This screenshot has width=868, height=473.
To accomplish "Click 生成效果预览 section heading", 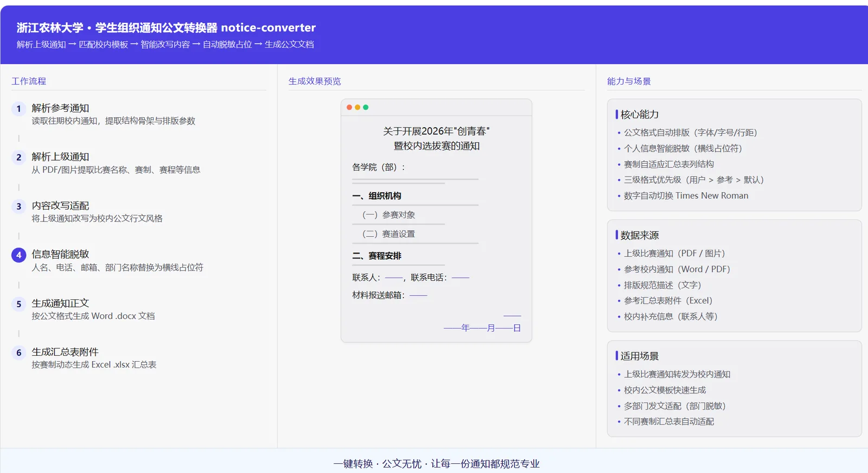I will pyautogui.click(x=315, y=81).
